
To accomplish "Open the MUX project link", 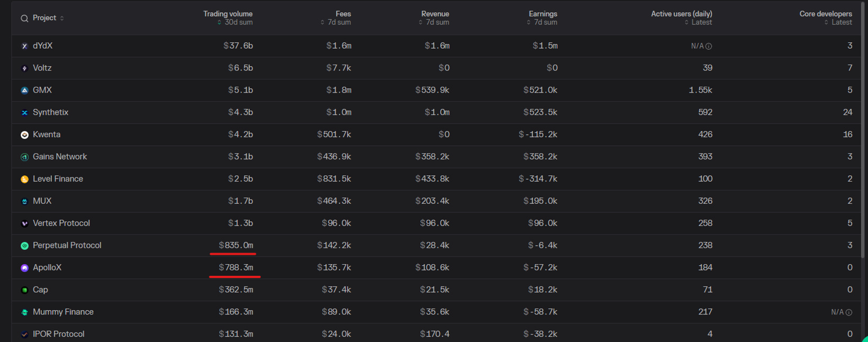I will pyautogui.click(x=42, y=202).
